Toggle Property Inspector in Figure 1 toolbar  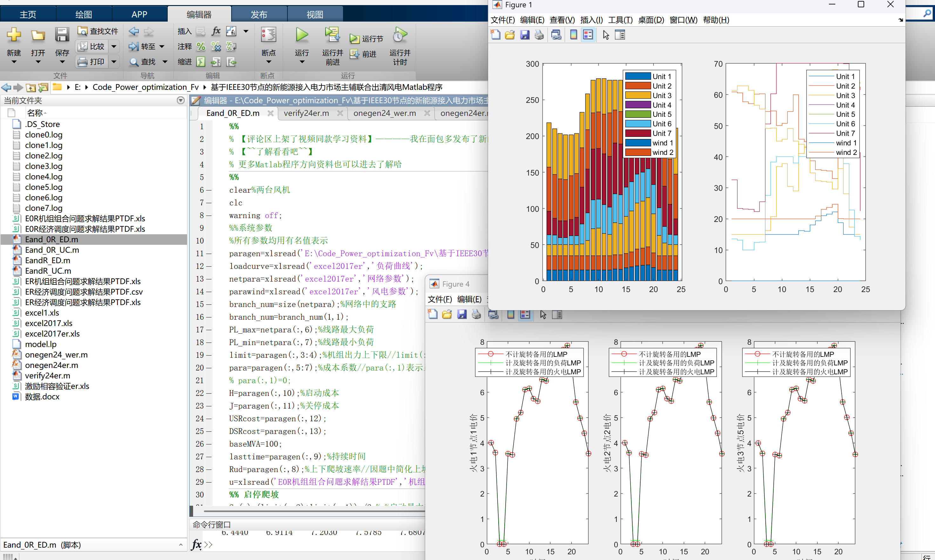point(620,35)
